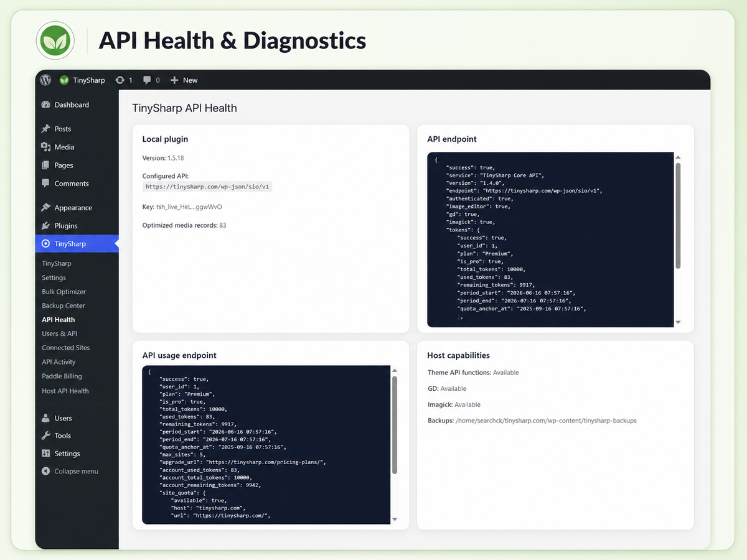The height and width of the screenshot is (560, 747).
Task: Click the Tools wrench icon
Action: coord(45,436)
